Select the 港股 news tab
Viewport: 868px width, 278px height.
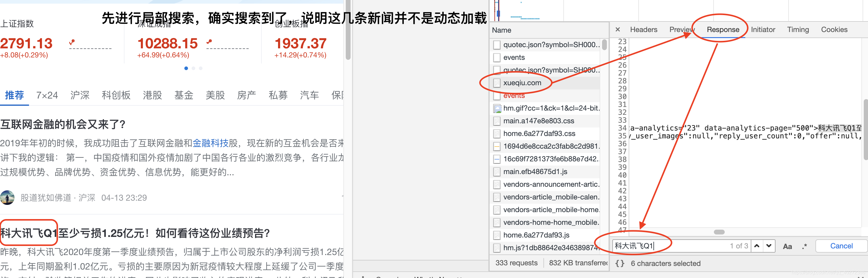pyautogui.click(x=152, y=95)
